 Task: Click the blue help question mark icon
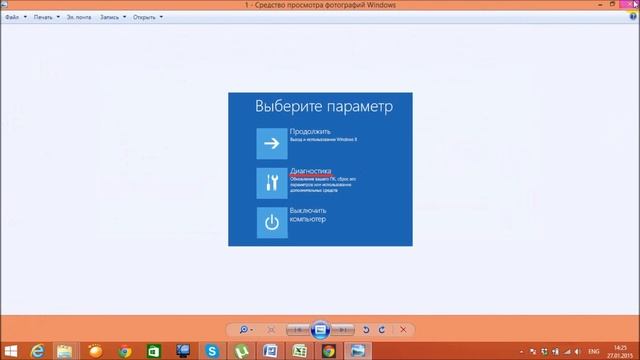(x=633, y=17)
